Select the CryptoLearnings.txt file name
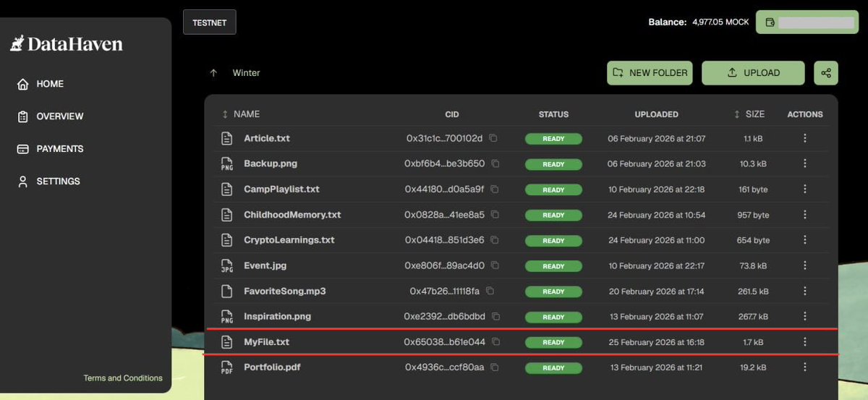 [289, 240]
